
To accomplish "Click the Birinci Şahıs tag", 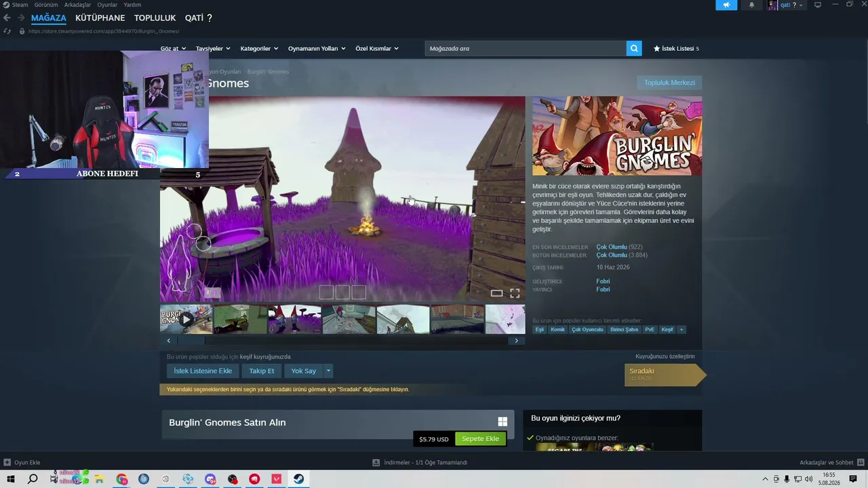I will click(x=624, y=329).
